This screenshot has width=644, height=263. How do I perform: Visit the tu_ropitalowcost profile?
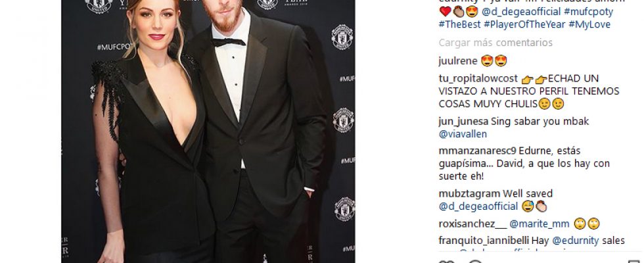click(478, 78)
